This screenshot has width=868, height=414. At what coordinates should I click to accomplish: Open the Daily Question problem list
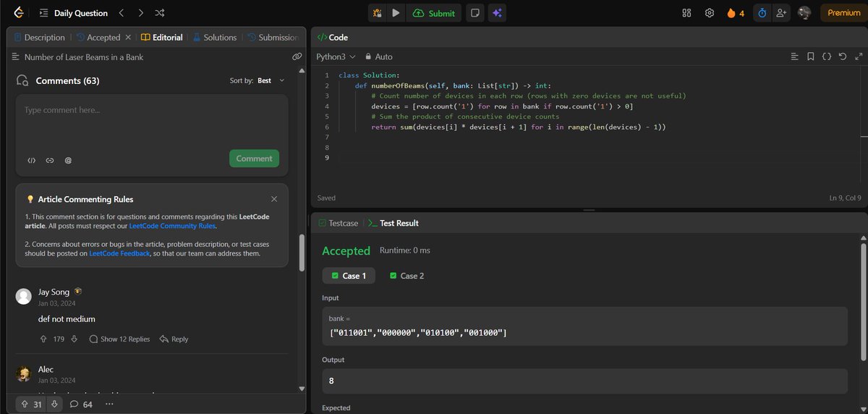73,13
